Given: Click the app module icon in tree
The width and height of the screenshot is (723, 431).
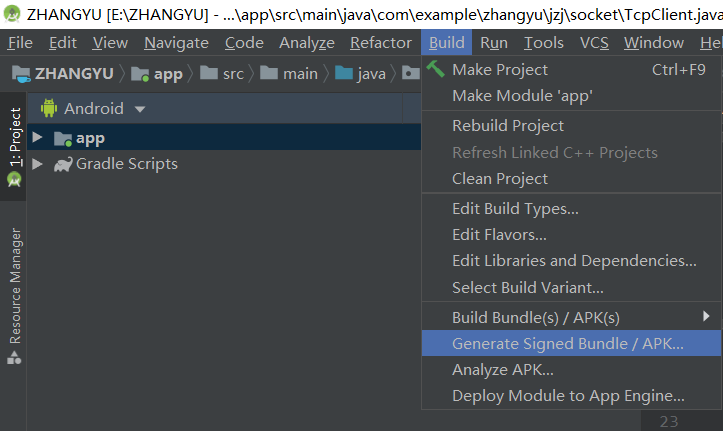Looking at the screenshot, I should coord(63,138).
